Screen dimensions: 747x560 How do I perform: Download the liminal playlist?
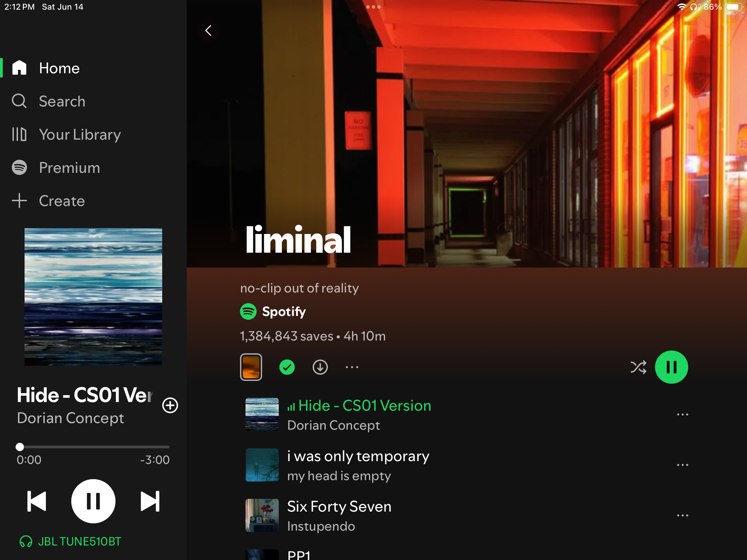(x=320, y=367)
